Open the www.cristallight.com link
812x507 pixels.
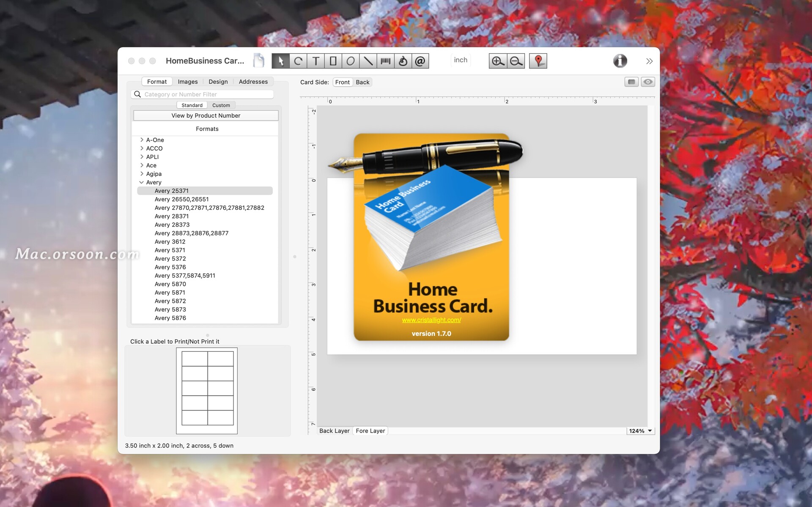pyautogui.click(x=431, y=320)
